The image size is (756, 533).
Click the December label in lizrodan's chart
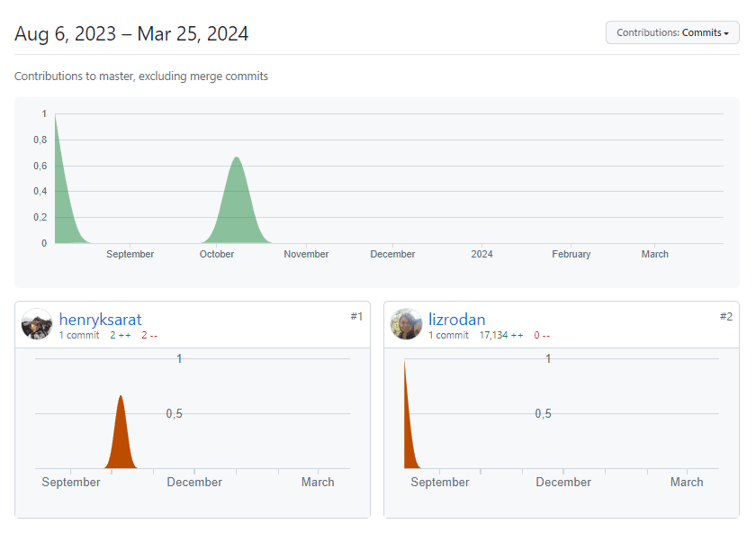point(563,483)
